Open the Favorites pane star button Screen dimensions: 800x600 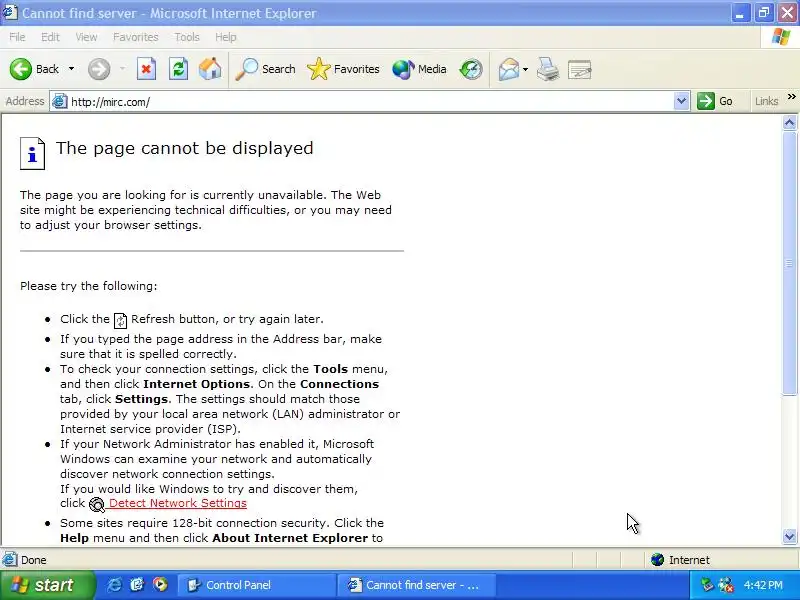(343, 69)
